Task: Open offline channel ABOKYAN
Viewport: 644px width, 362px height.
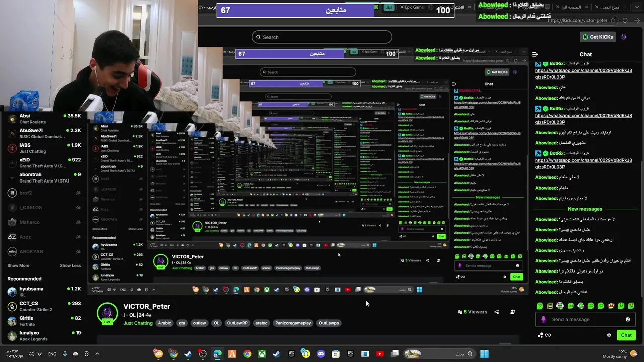Action: click(44, 251)
